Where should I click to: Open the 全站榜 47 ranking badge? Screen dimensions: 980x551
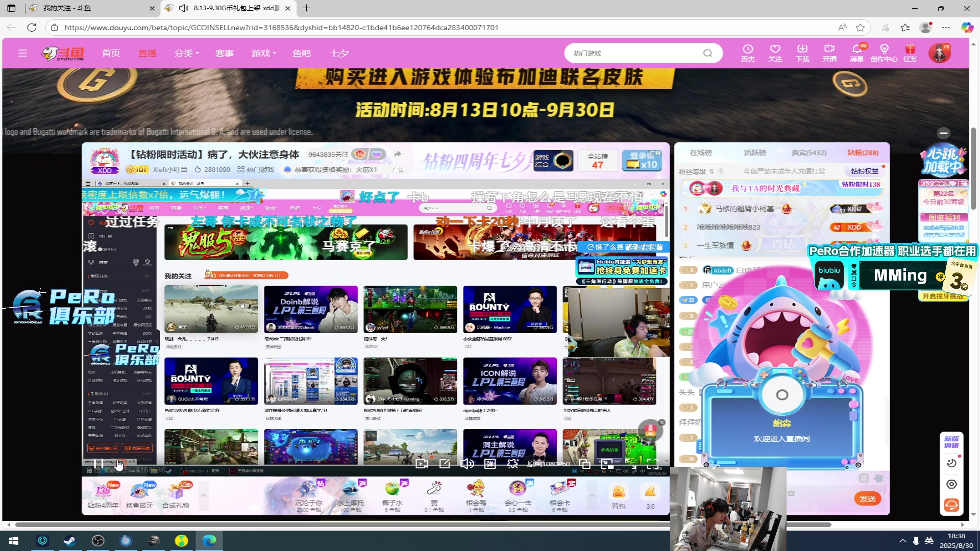598,161
